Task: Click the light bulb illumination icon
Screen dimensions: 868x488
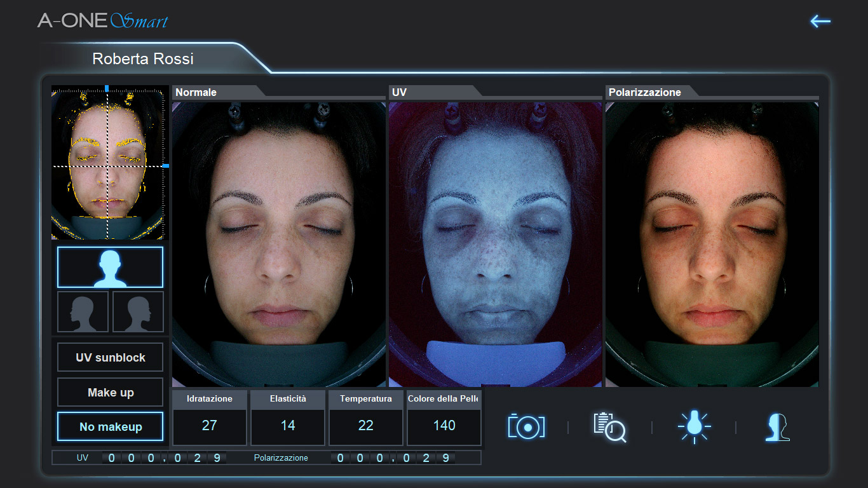Action: pos(694,426)
